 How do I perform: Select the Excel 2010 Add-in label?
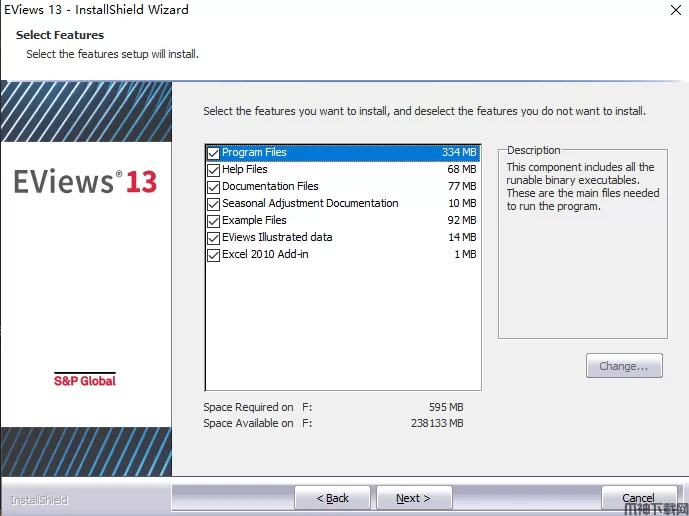pos(265,254)
